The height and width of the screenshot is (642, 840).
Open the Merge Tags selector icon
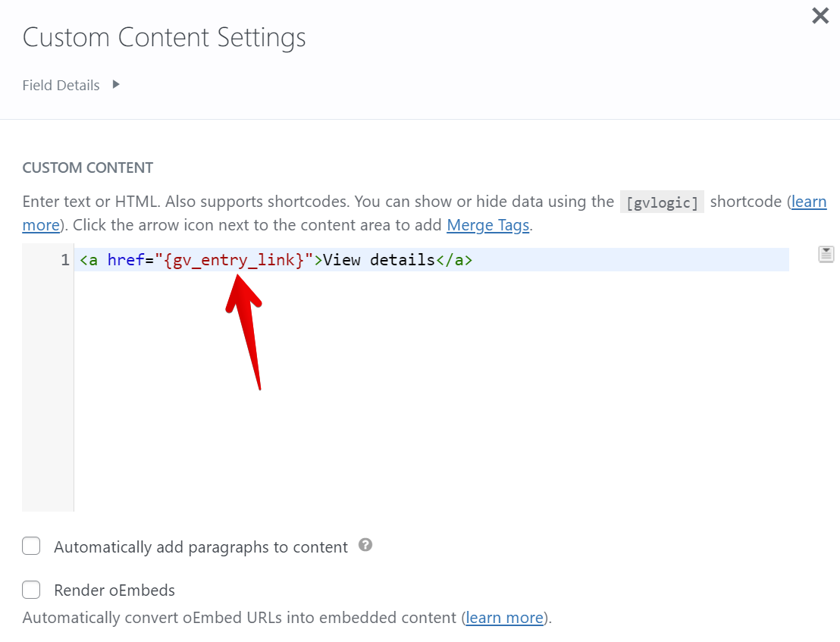click(826, 254)
